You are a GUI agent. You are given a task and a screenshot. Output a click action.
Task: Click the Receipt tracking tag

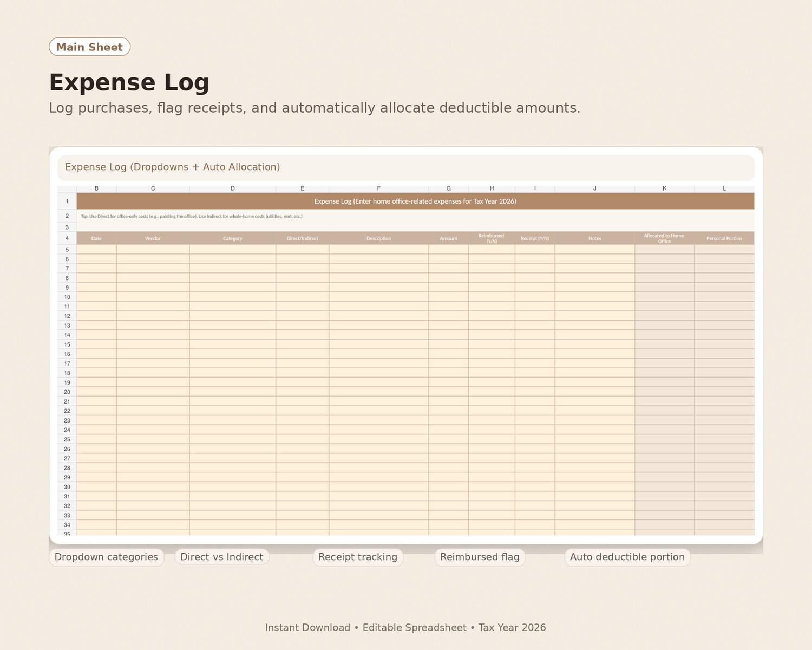[358, 557]
